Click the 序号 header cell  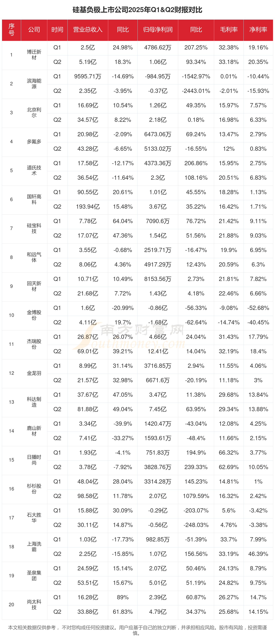(x=12, y=30)
